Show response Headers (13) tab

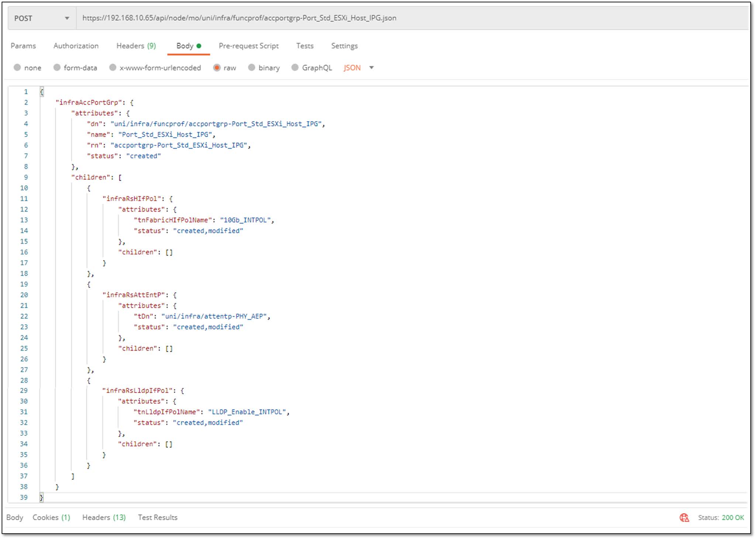pos(104,517)
